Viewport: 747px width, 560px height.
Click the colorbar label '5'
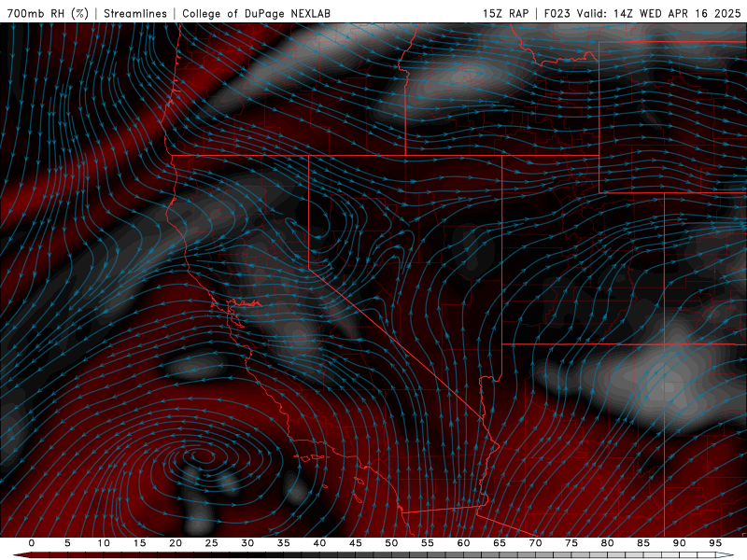[67, 543]
